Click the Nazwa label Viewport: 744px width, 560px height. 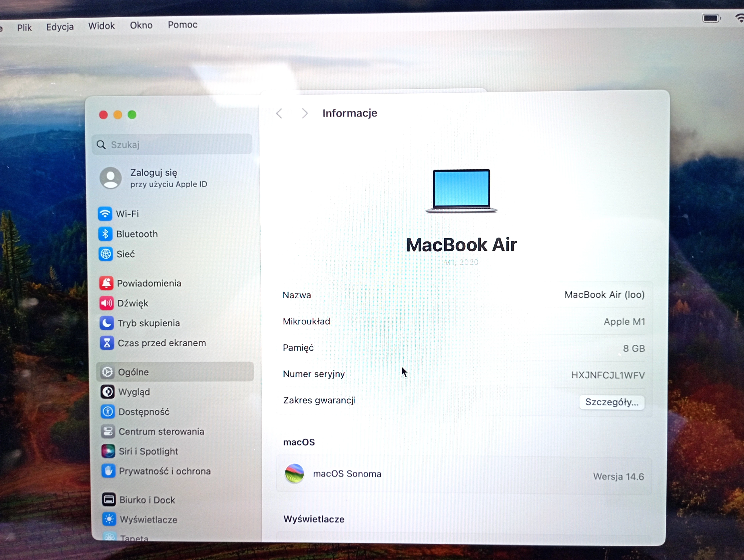point(297,295)
